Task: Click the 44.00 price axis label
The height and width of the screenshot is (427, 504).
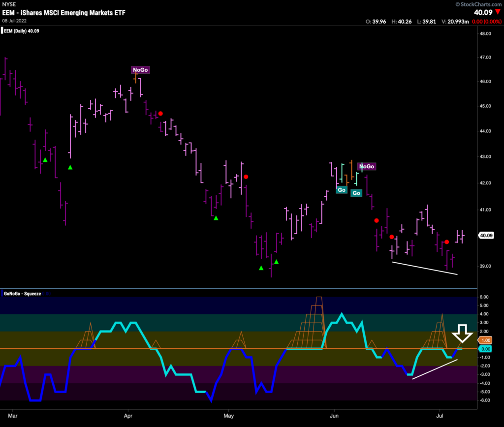Action: 485,131
